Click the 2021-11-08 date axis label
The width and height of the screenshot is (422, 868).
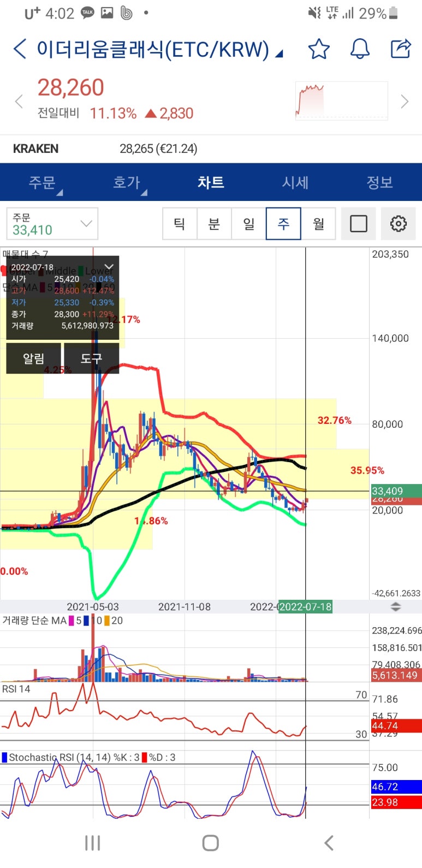coord(185,607)
